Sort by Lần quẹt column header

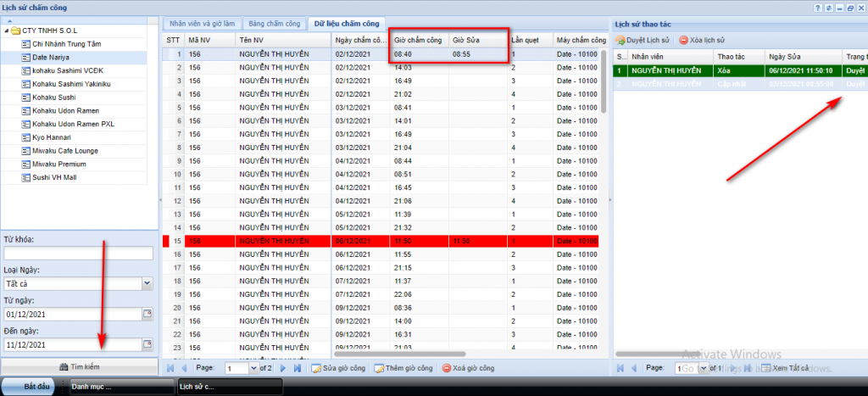[530, 40]
